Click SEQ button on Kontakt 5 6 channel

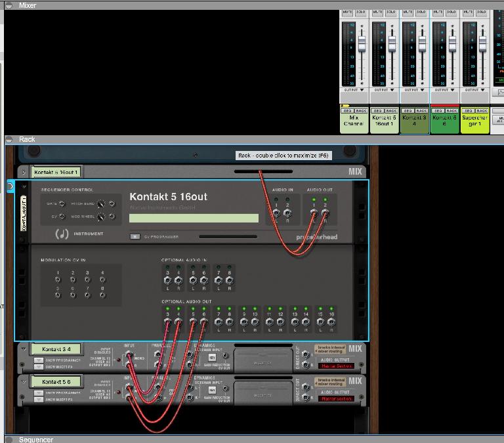(x=438, y=111)
